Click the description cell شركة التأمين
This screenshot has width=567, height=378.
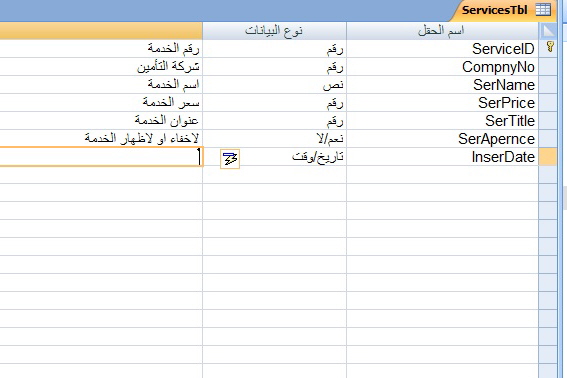(101, 67)
